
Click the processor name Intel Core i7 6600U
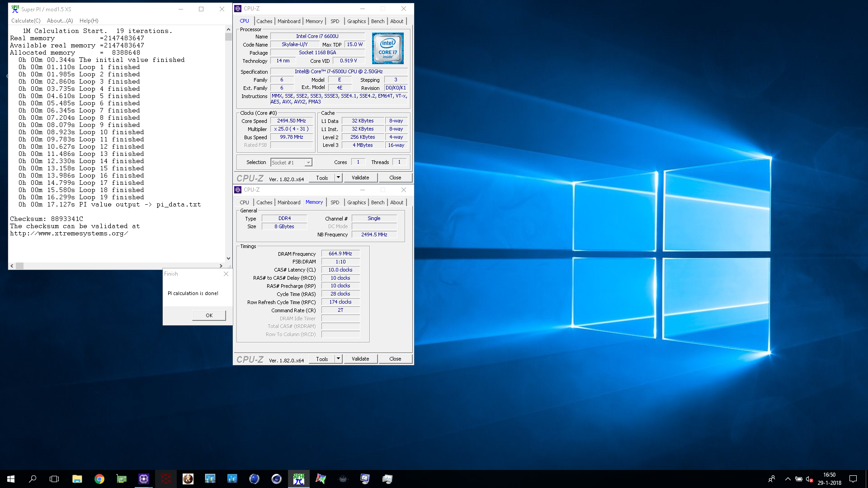(x=317, y=36)
